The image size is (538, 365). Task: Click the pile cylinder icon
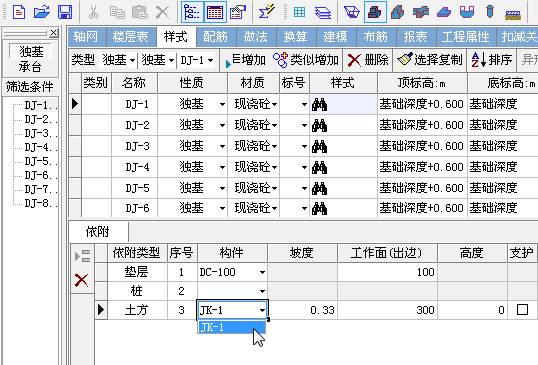point(490,12)
